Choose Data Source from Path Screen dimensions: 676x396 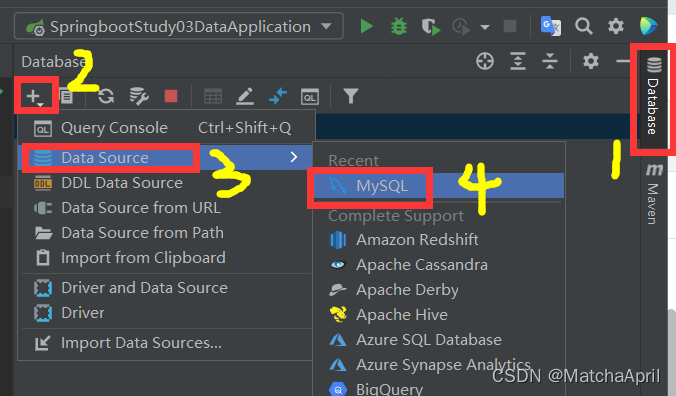[166, 233]
